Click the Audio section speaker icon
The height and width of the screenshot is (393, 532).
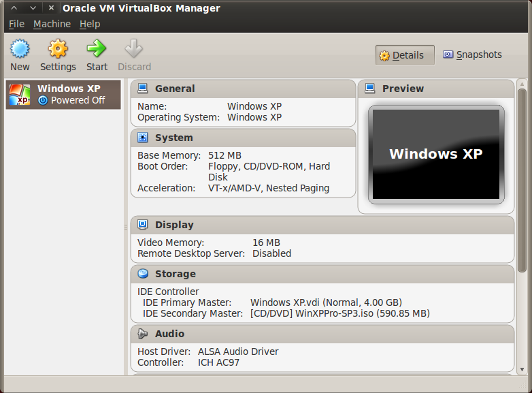click(x=143, y=334)
